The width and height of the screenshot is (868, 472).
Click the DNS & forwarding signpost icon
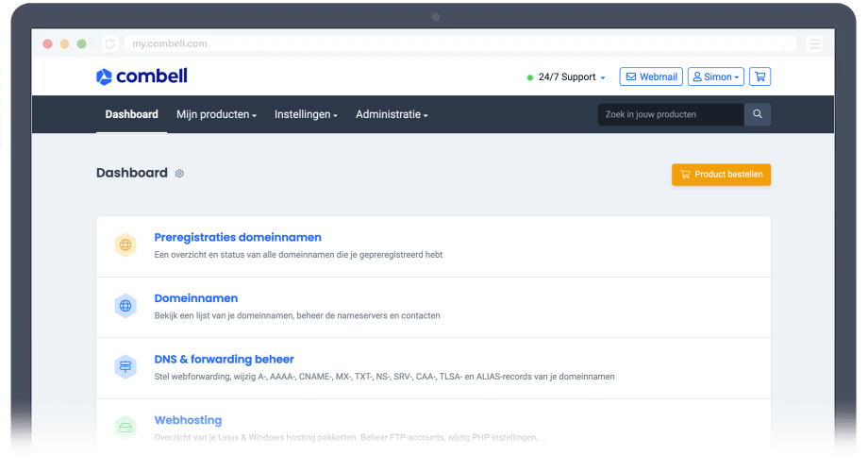point(125,367)
